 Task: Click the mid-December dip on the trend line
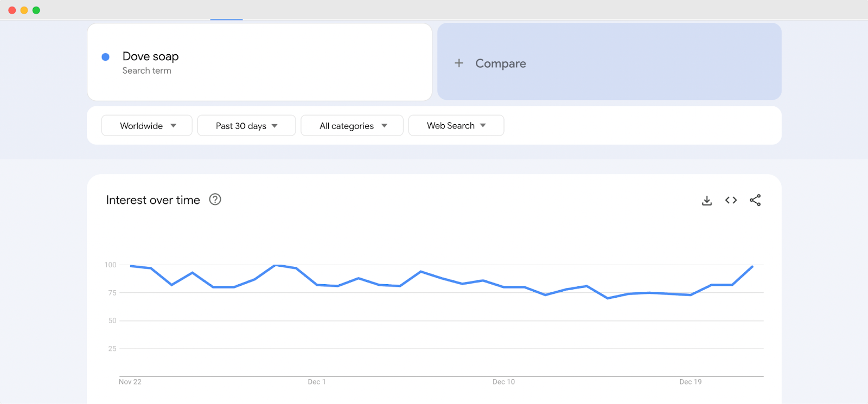[x=608, y=297]
